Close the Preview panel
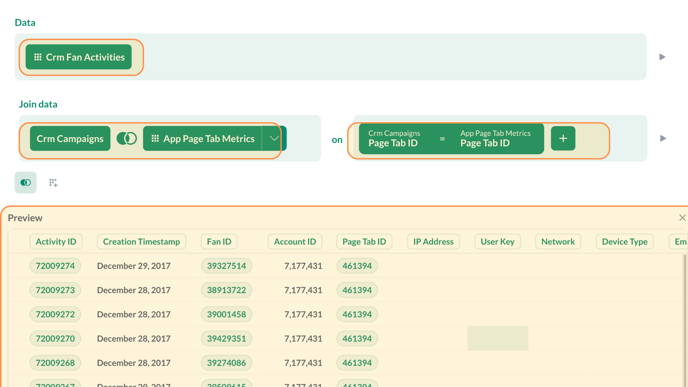 click(x=682, y=218)
